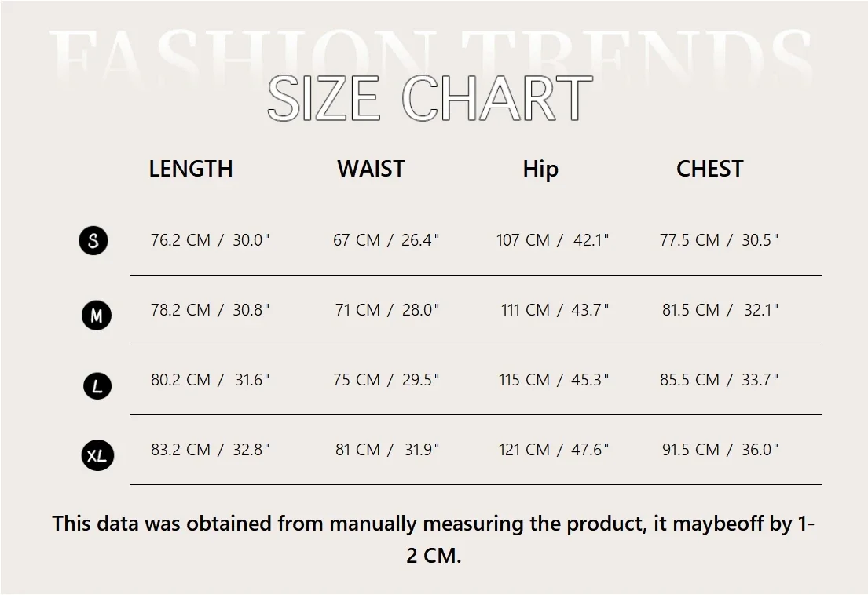Image resolution: width=868 pixels, height=595 pixels.
Task: Click the M size badge icon
Action: coord(97,316)
